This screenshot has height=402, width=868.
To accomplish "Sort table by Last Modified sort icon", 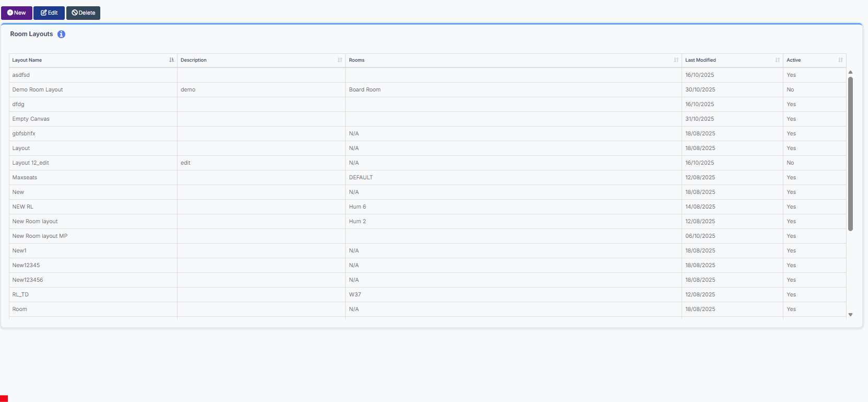I will coord(777,60).
